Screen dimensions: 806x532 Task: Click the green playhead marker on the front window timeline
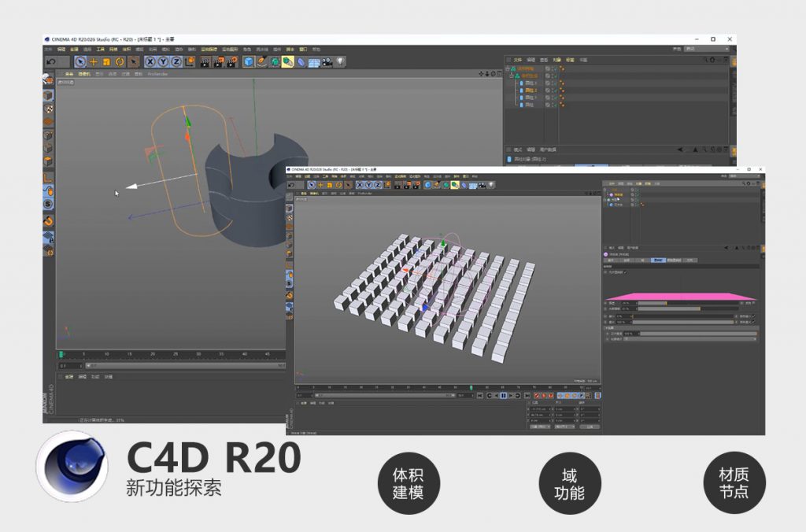pos(471,387)
